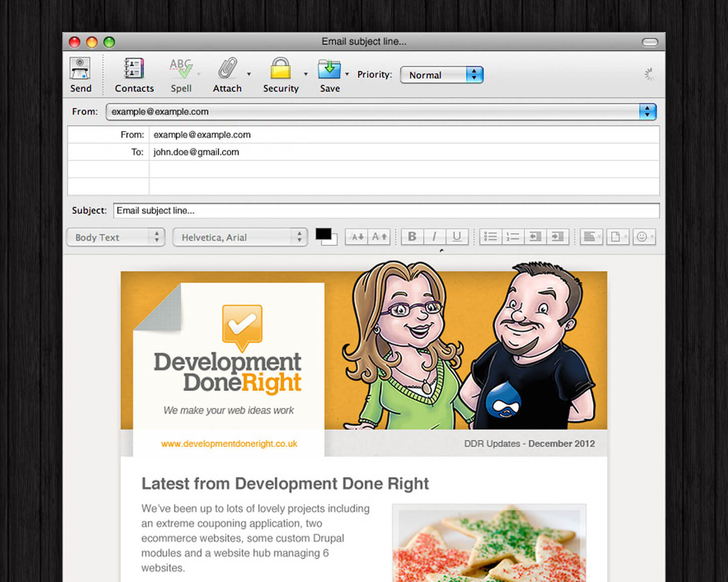The width and height of the screenshot is (728, 582).
Task: Click the cartoon couple banner illustration
Action: [x=469, y=346]
